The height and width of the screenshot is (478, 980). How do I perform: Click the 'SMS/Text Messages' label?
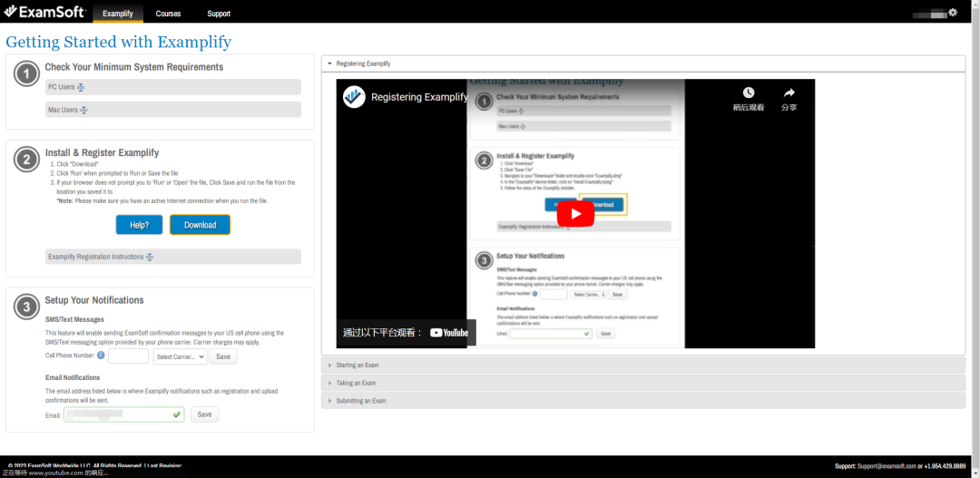pyautogui.click(x=75, y=319)
